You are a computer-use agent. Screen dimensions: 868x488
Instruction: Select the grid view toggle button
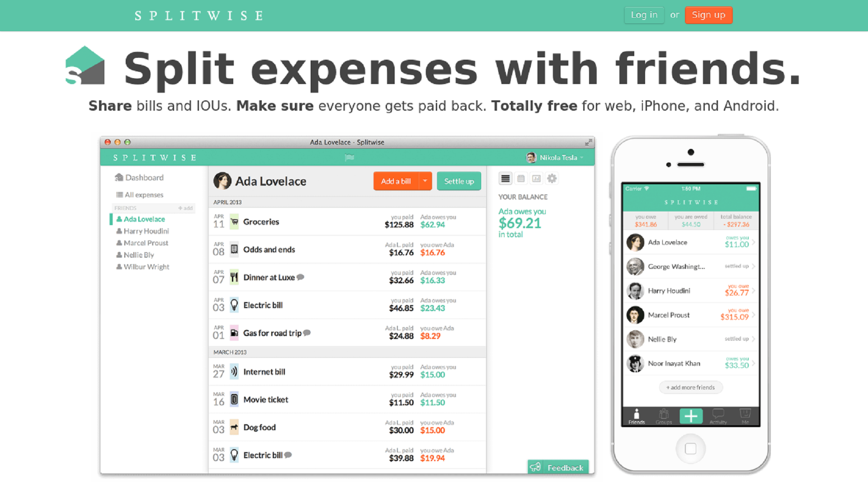520,179
